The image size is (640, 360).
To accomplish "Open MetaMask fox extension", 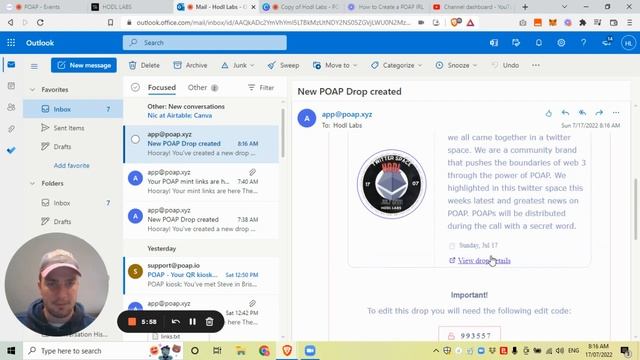I will click(x=553, y=23).
